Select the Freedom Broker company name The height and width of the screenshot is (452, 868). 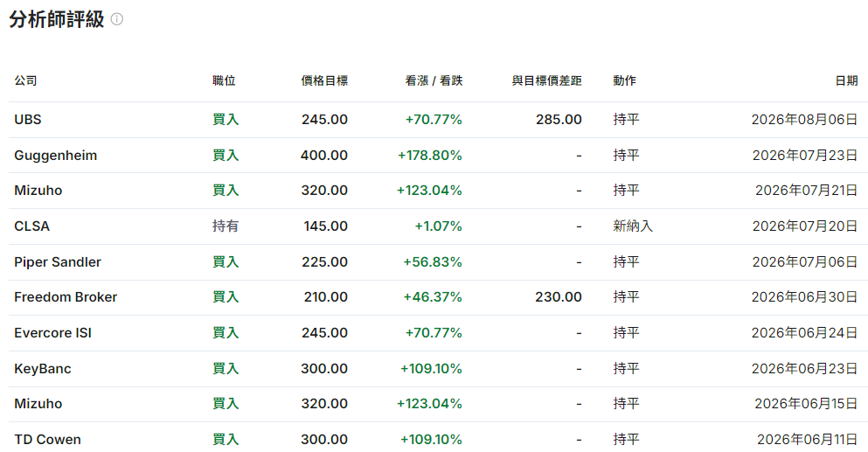(x=66, y=297)
